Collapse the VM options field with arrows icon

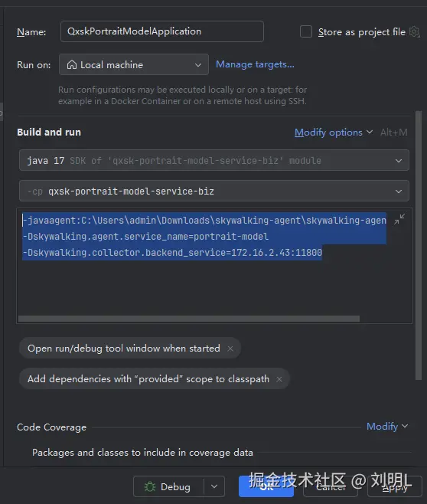coord(399,219)
